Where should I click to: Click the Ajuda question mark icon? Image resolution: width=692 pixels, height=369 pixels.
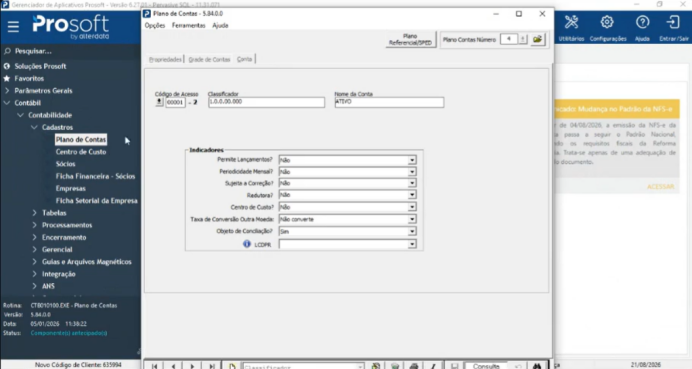tap(642, 22)
